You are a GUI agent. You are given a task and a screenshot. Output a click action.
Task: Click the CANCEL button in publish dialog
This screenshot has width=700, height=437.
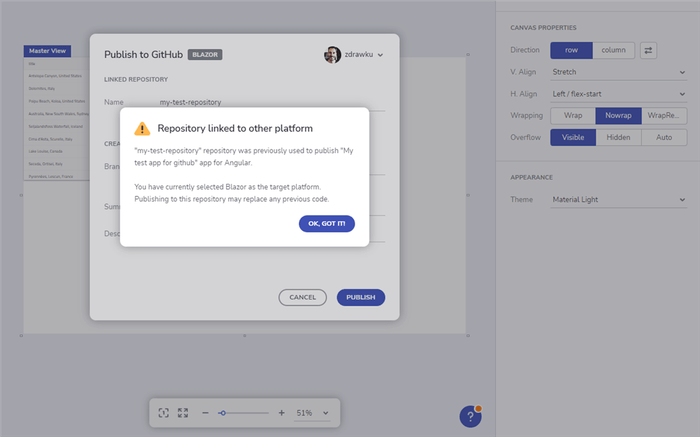(302, 297)
